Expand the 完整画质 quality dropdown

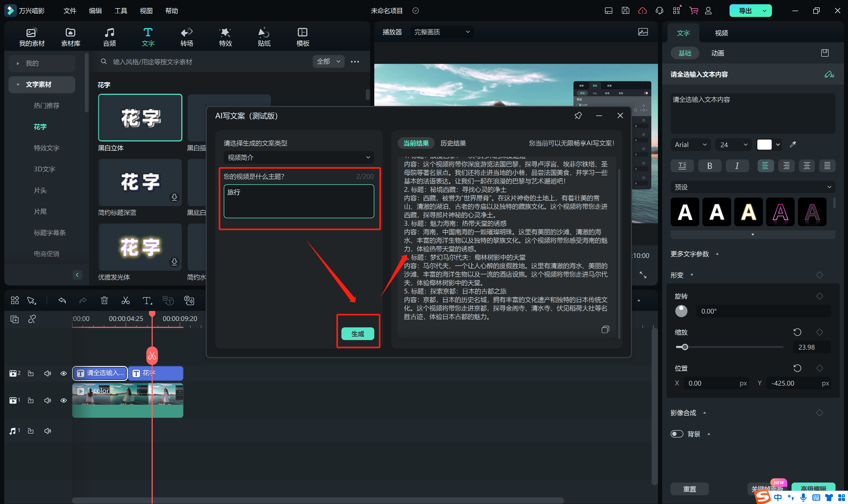pos(442,32)
